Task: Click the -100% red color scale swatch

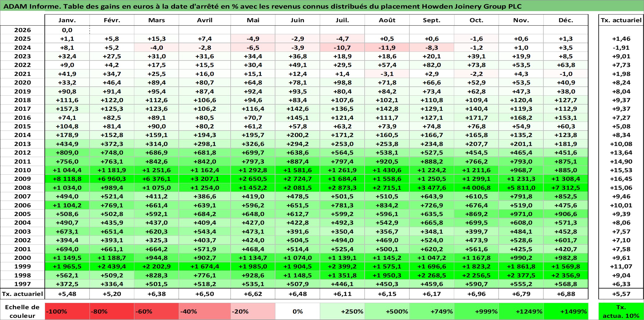Action: (67, 311)
